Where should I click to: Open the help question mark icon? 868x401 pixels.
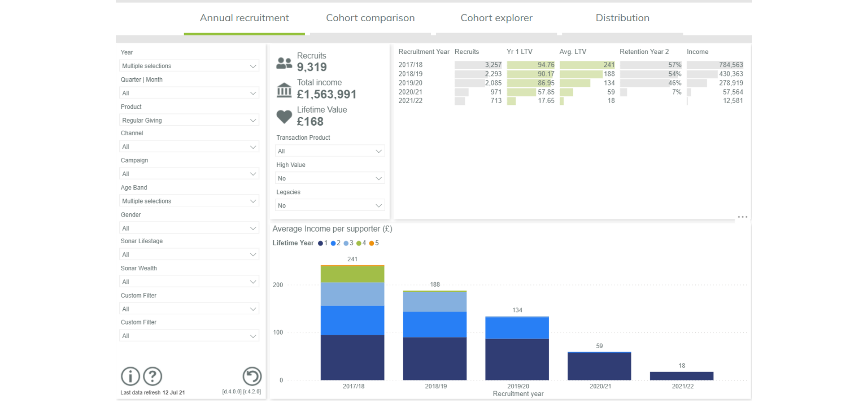click(153, 376)
